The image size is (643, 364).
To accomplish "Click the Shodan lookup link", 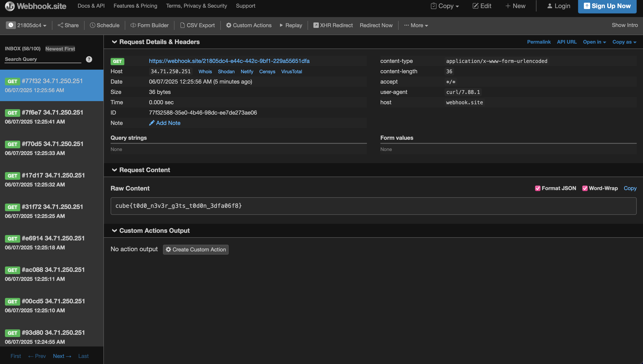I will [x=226, y=71].
